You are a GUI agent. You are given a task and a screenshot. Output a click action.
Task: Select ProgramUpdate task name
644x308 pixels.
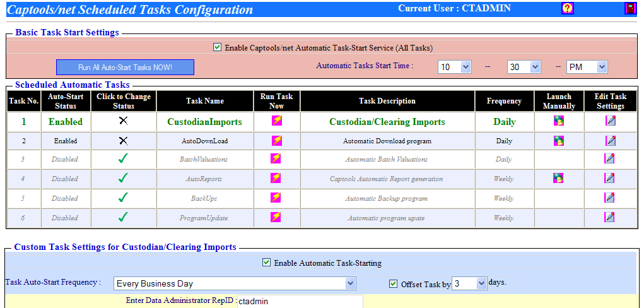tap(204, 218)
